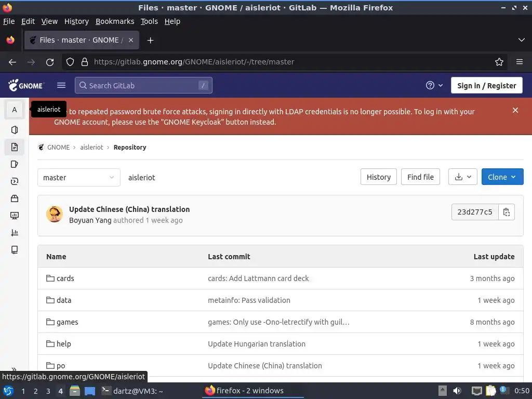Open the GNOME logo home link

(x=26, y=86)
